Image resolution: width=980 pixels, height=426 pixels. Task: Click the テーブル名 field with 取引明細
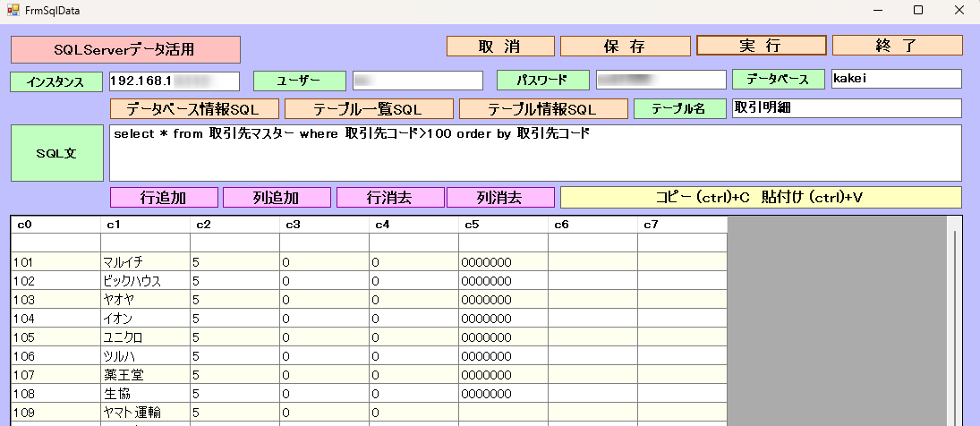846,108
